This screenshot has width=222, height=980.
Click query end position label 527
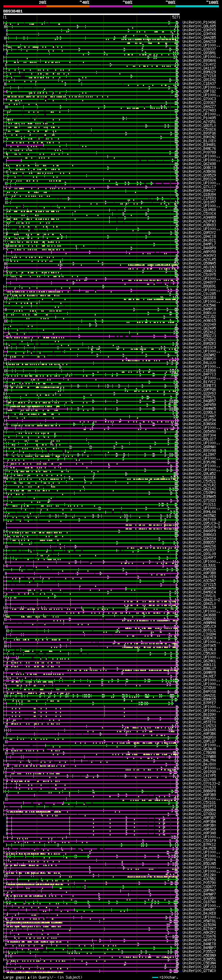click(x=175, y=17)
